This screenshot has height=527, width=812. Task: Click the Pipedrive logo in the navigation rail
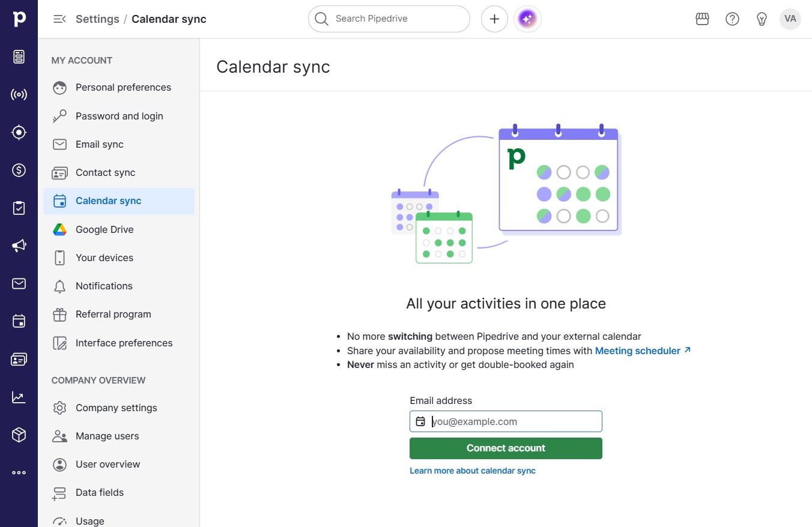point(19,19)
